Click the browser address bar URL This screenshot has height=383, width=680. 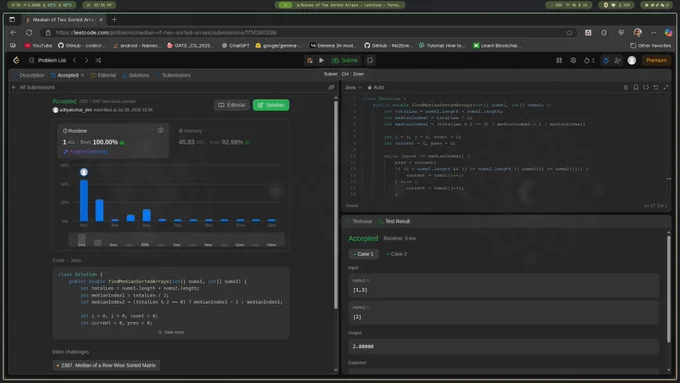(x=167, y=33)
